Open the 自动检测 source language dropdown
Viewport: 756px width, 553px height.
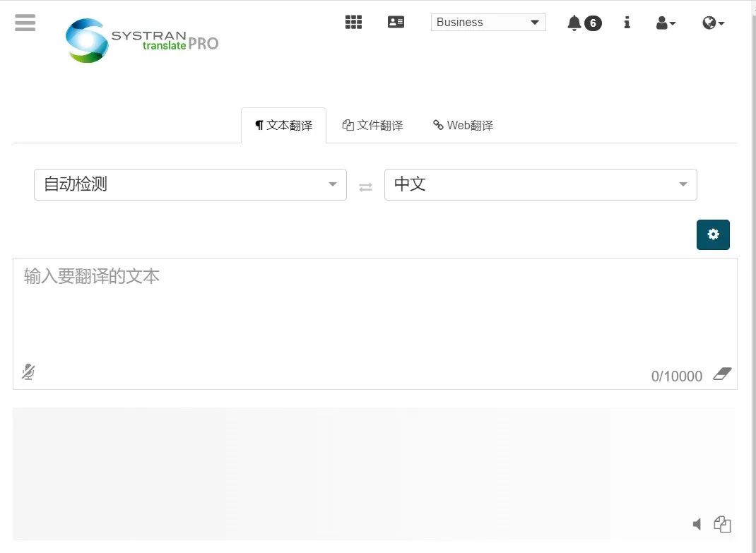(x=191, y=184)
